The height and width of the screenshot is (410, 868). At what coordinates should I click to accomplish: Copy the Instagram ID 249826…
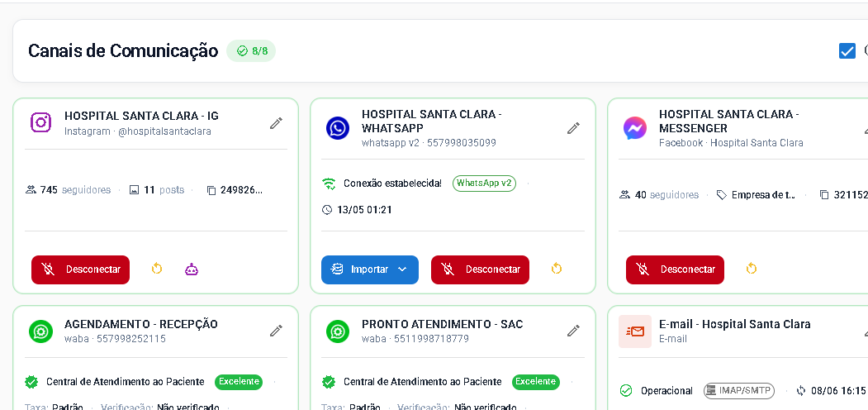click(x=211, y=190)
